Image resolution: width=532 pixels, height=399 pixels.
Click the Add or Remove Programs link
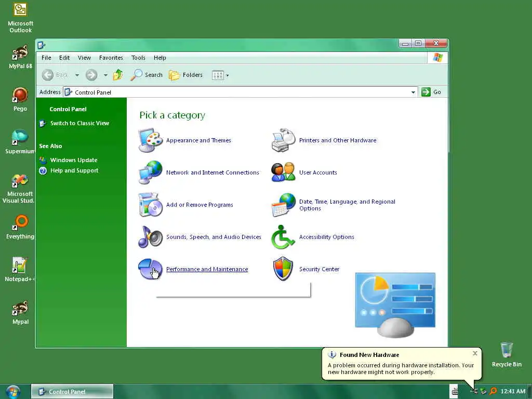[x=199, y=205]
